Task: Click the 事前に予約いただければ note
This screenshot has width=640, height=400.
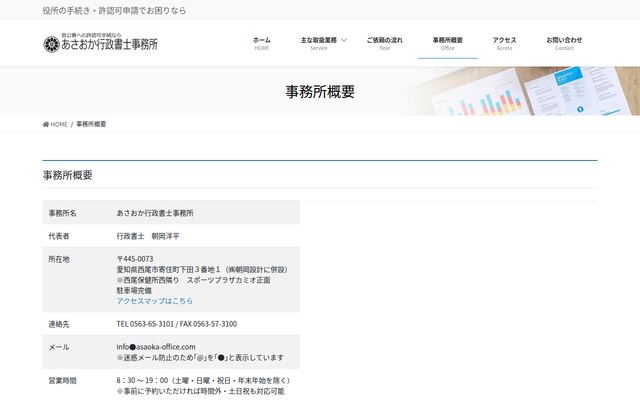Action: pyautogui.click(x=200, y=391)
